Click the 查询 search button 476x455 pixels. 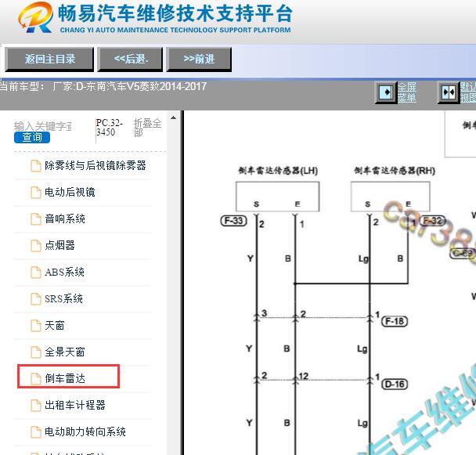point(32,137)
